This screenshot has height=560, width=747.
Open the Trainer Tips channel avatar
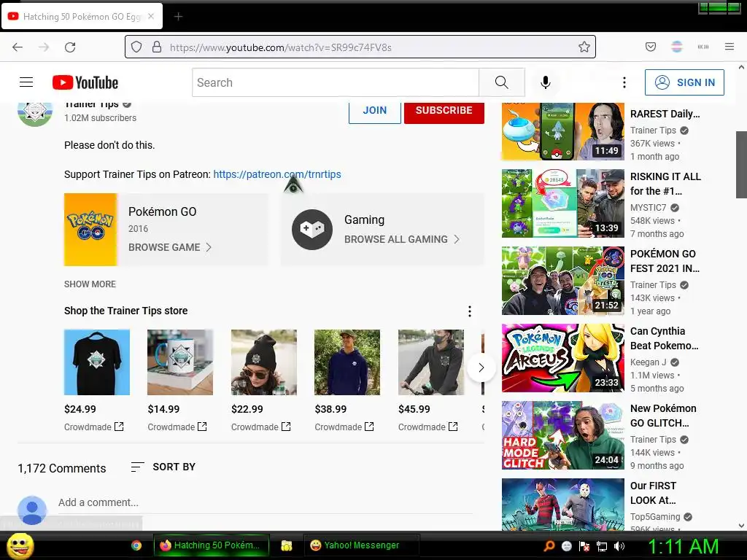point(35,112)
